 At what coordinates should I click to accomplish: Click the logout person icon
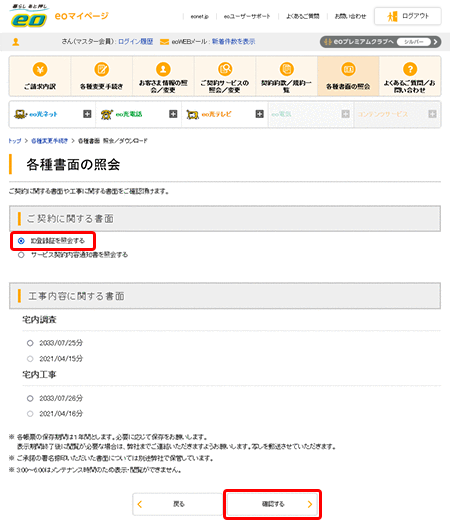point(392,16)
